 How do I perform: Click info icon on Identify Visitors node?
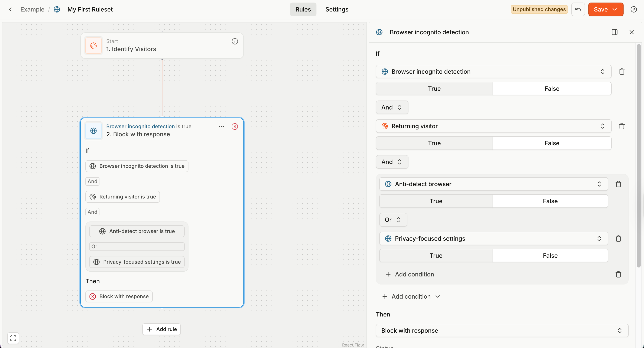tap(234, 41)
